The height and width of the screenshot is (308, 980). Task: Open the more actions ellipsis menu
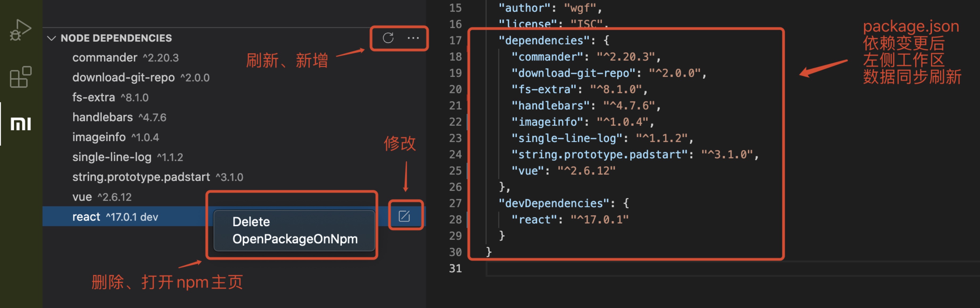tap(413, 38)
